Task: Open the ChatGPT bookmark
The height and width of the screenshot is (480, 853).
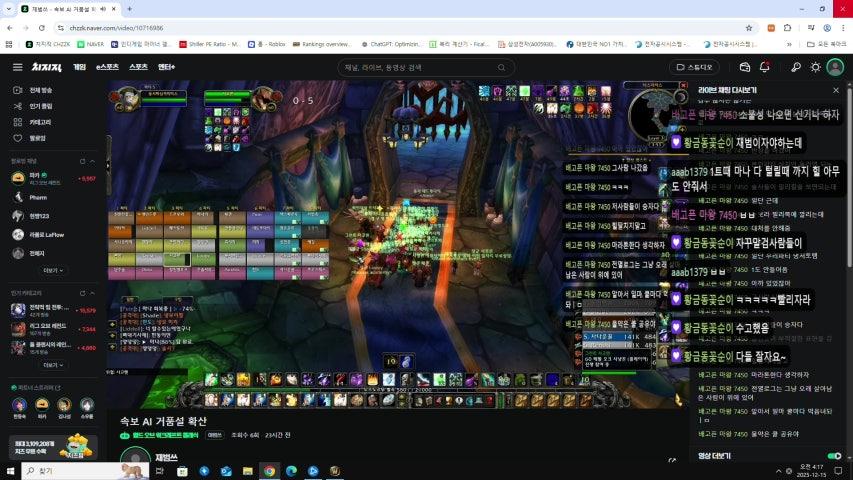Action: (x=391, y=44)
